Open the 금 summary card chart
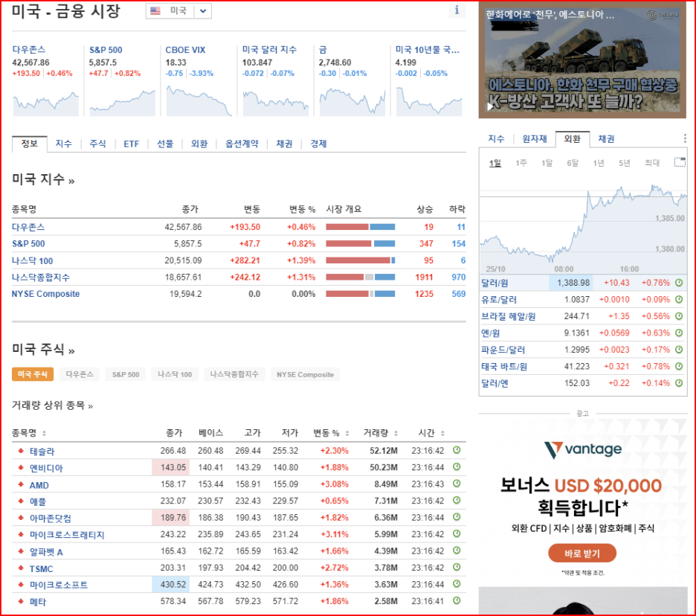Image resolution: width=696 pixels, height=616 pixels. pyautogui.click(x=352, y=101)
